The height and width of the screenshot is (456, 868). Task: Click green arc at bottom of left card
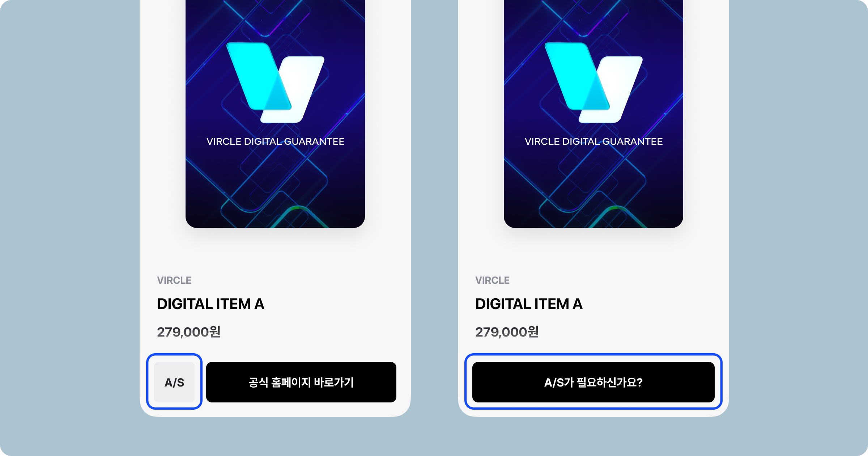(298, 209)
